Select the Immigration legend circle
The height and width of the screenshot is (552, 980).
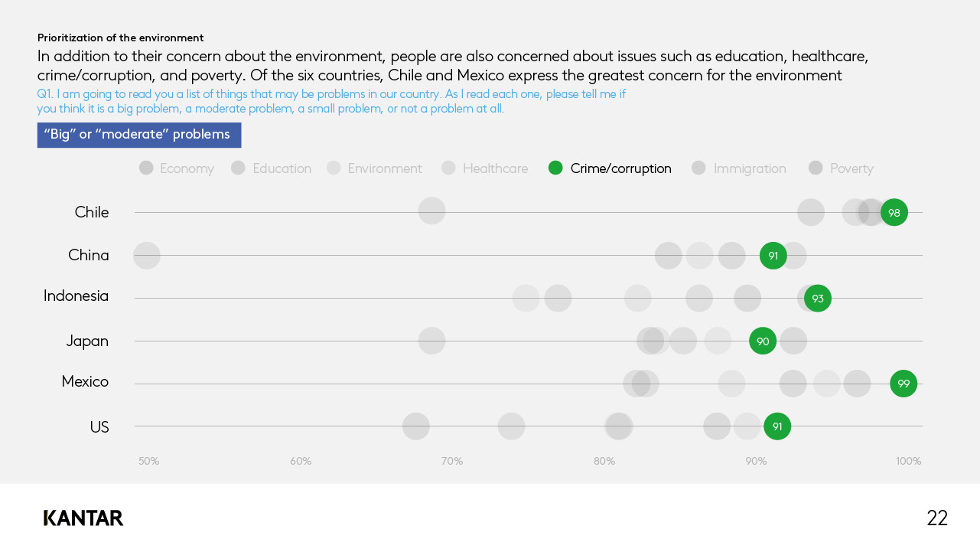pyautogui.click(x=698, y=168)
